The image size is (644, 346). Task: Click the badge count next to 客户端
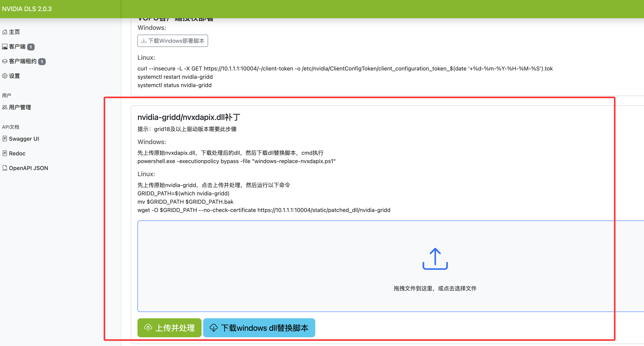[x=31, y=47]
